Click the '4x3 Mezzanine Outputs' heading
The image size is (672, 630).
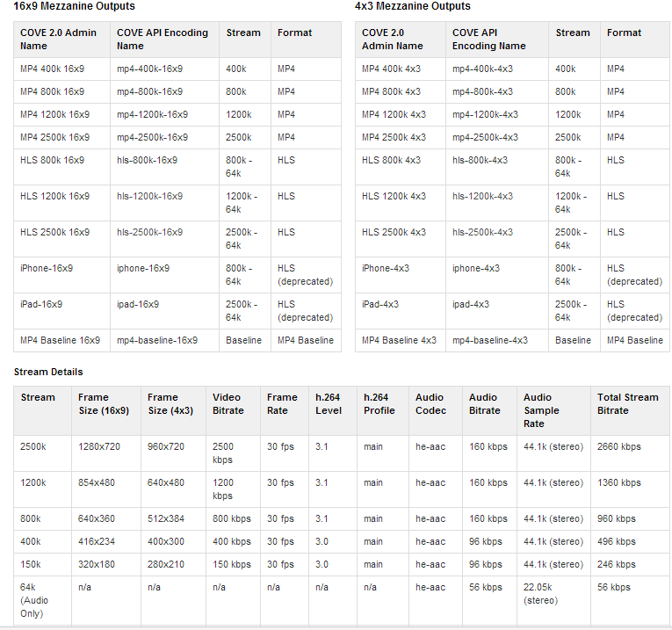(412, 6)
